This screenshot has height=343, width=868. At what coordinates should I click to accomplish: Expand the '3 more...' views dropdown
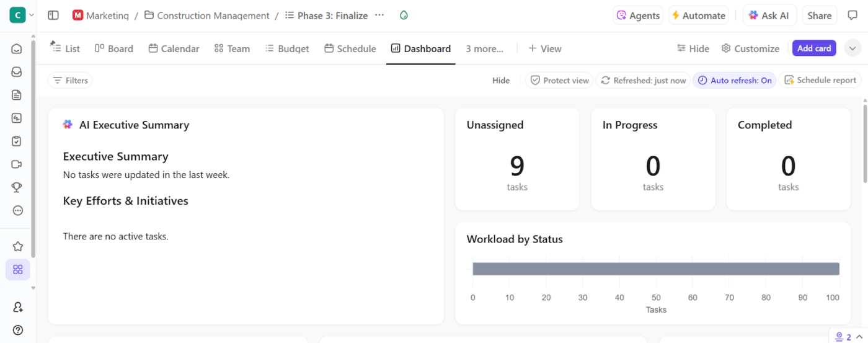(484, 48)
